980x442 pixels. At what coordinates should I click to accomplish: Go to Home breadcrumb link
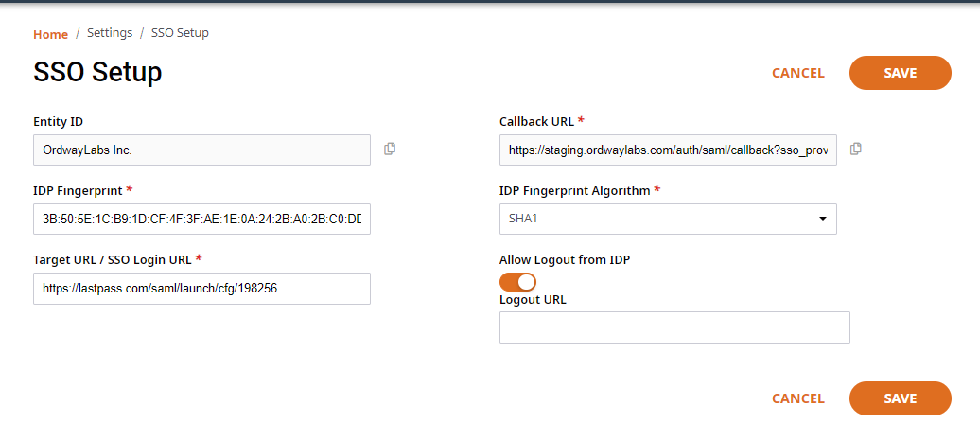tap(51, 34)
